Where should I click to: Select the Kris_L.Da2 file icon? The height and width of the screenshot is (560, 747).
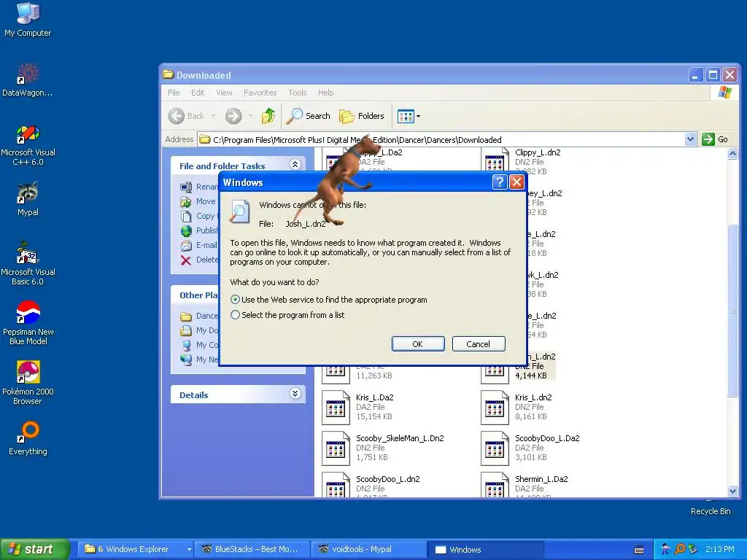[x=336, y=408]
